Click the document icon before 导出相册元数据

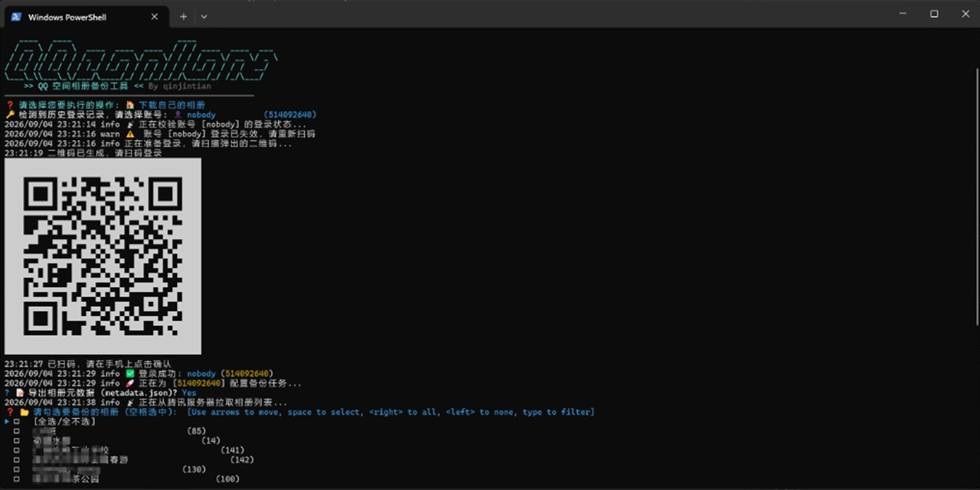click(20, 393)
